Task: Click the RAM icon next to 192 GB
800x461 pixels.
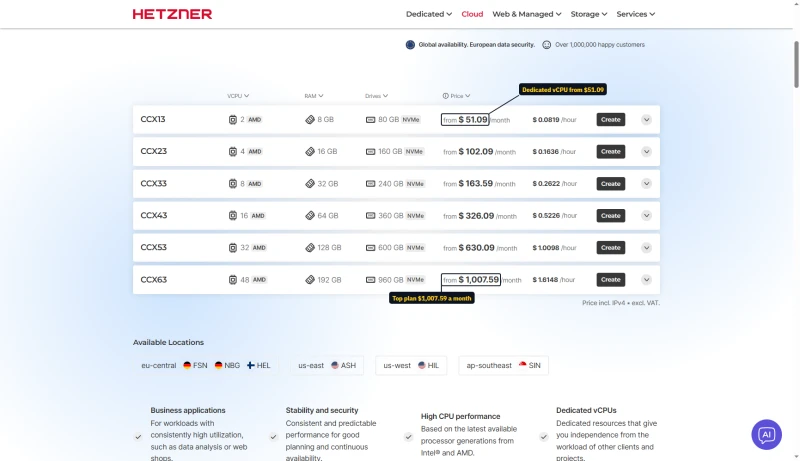Action: point(310,279)
